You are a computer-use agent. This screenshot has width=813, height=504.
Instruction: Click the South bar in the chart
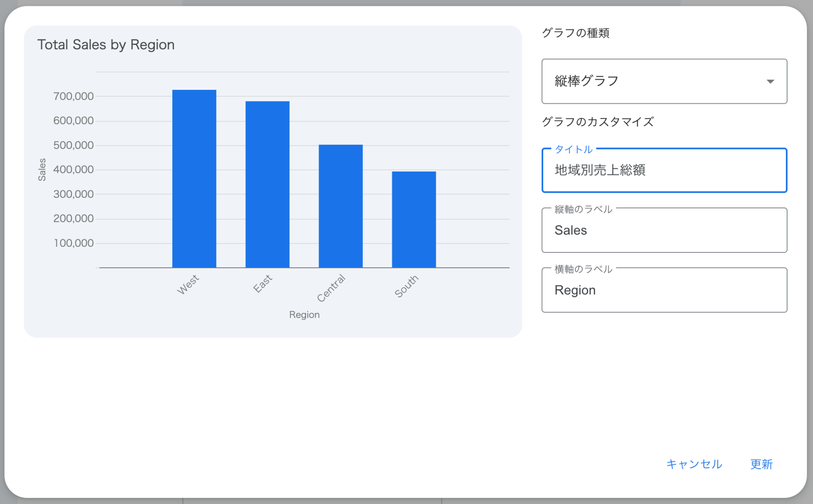tap(414, 219)
